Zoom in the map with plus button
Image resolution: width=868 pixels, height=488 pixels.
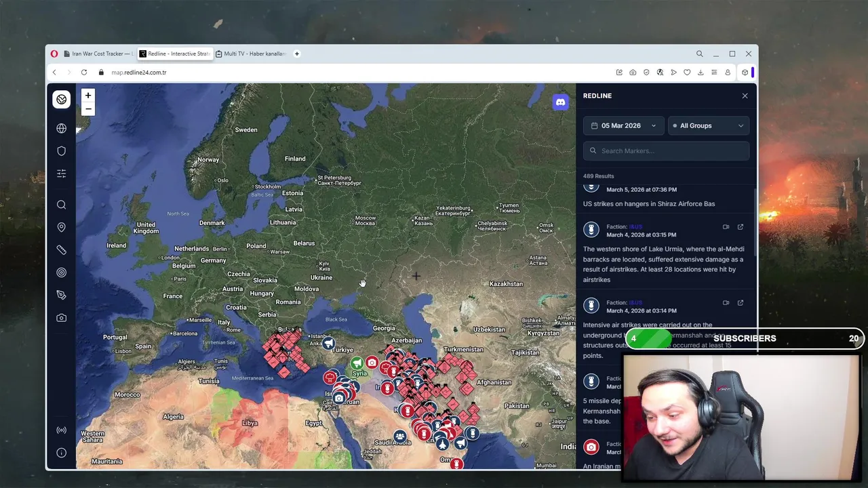click(87, 96)
